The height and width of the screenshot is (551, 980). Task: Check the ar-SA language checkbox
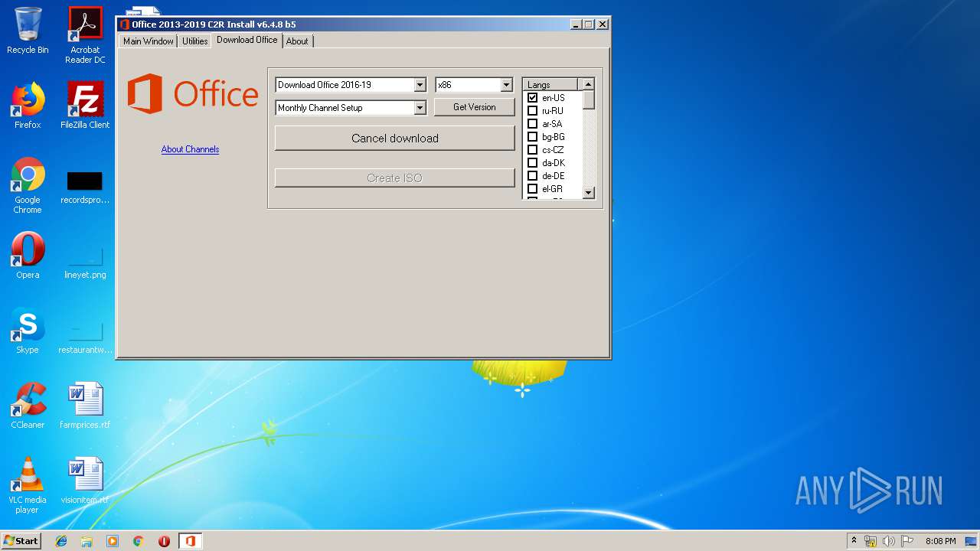(x=533, y=124)
